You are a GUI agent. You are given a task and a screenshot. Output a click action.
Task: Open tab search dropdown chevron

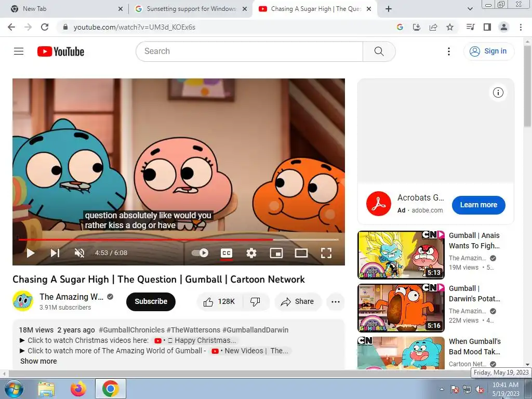pyautogui.click(x=470, y=9)
